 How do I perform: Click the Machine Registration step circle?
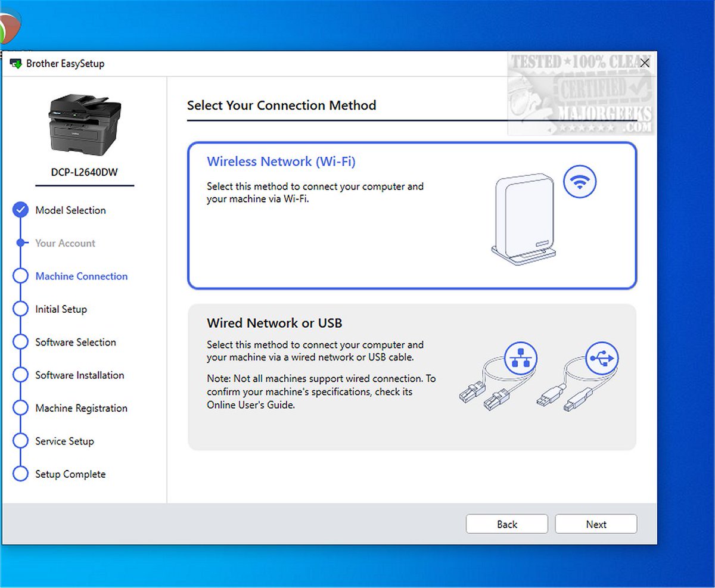pyautogui.click(x=21, y=408)
